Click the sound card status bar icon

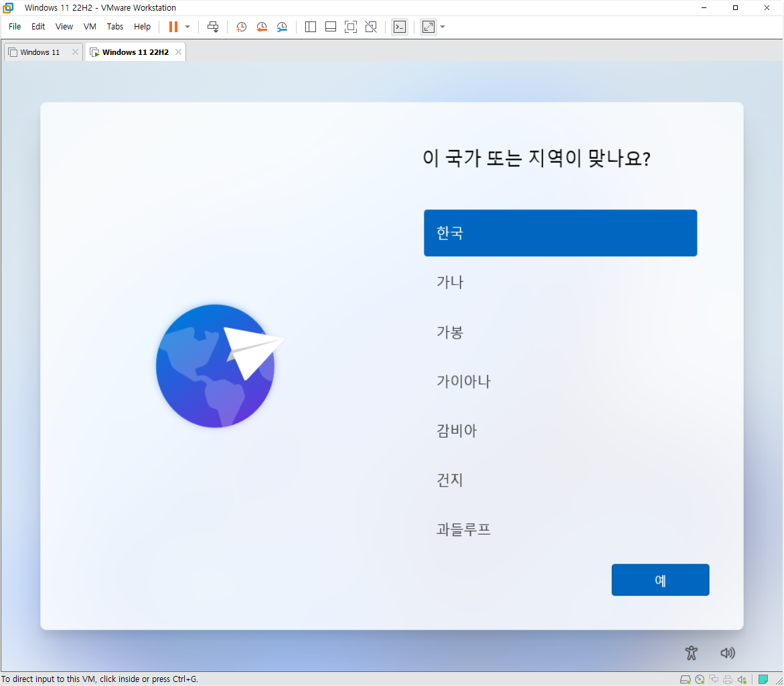742,679
